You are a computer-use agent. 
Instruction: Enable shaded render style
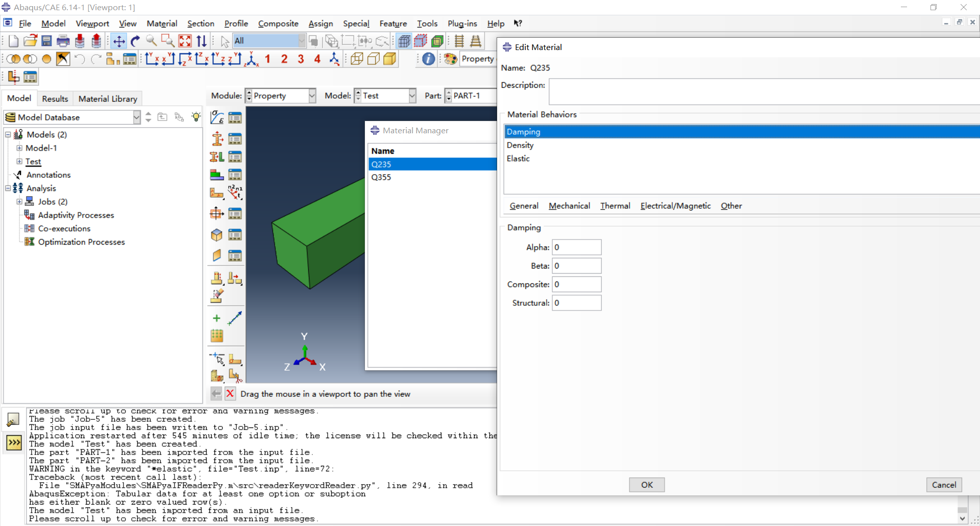tap(390, 59)
